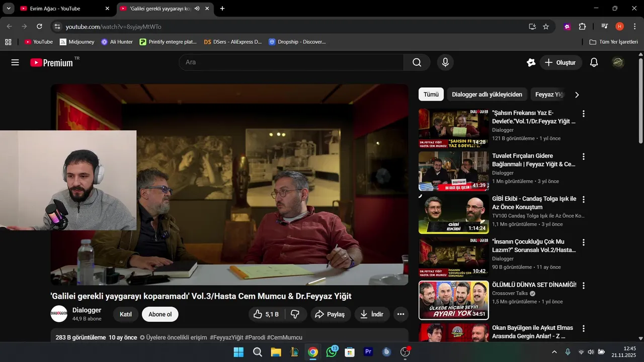
Task: Open Premiere Pro from the taskbar
Action: coord(368,352)
